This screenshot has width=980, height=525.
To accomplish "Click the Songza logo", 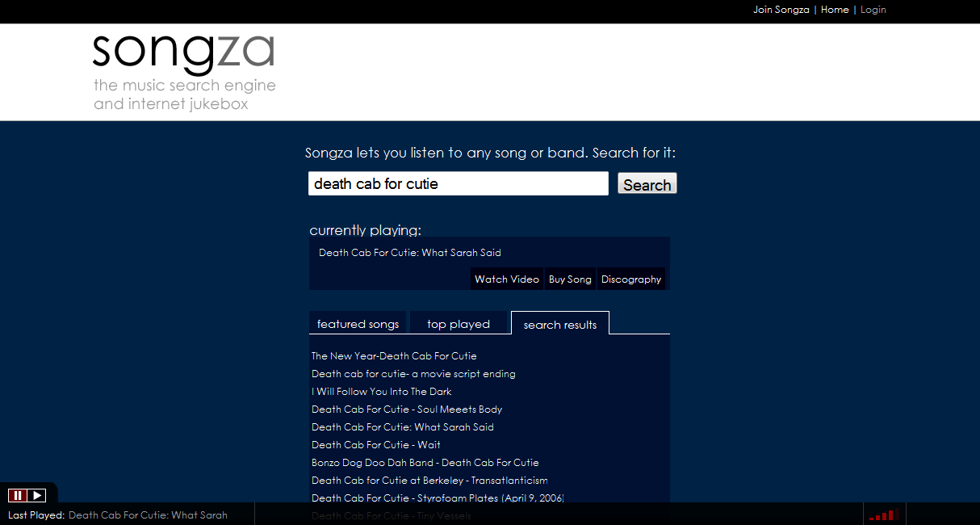I will point(183,53).
